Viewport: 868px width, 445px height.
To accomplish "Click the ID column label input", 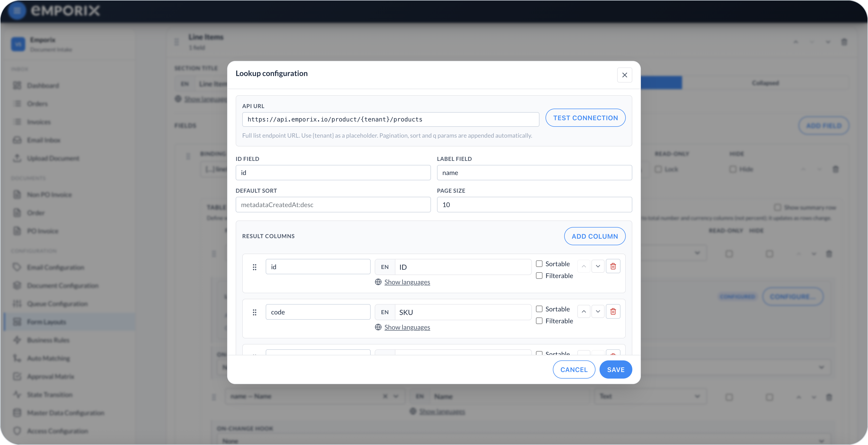I will point(463,267).
